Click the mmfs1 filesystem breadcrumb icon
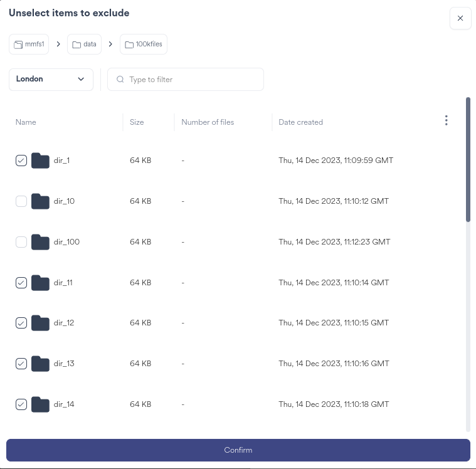This screenshot has width=476, height=469. point(18,45)
